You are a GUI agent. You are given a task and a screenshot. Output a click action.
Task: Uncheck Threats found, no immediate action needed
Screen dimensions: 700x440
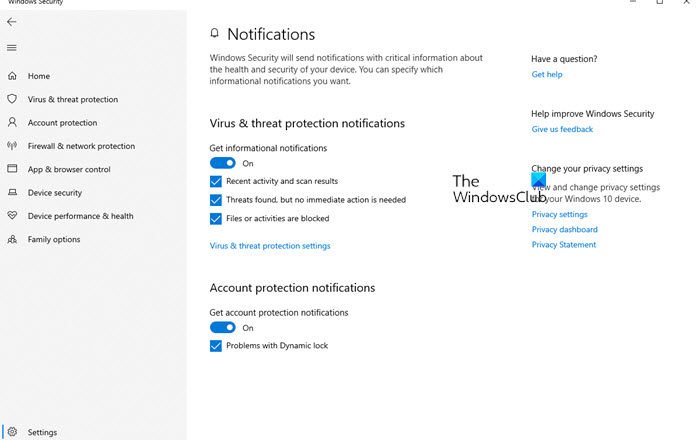pos(215,200)
